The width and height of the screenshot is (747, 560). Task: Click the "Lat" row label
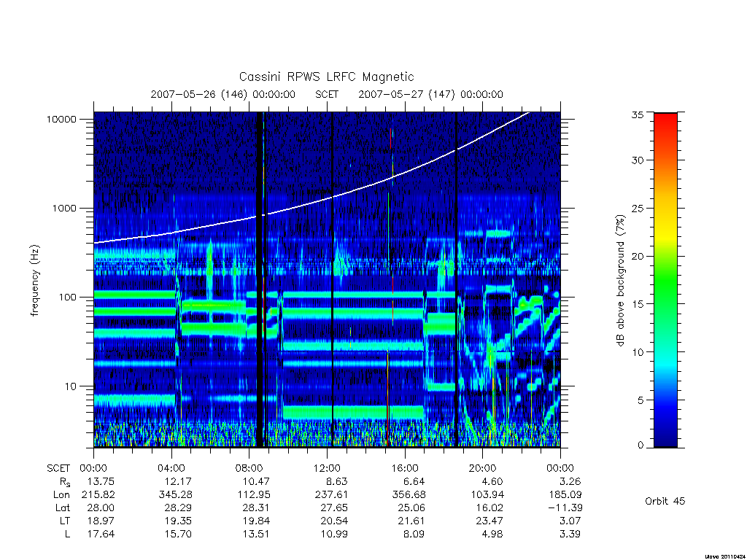pos(63,507)
